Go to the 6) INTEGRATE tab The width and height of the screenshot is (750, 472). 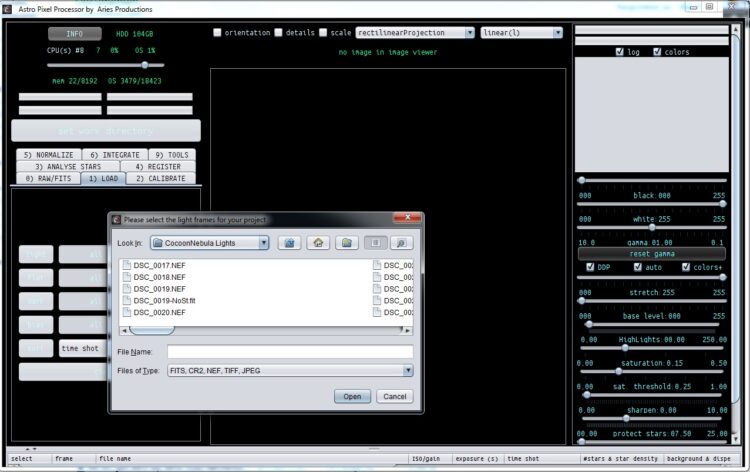[x=115, y=155]
